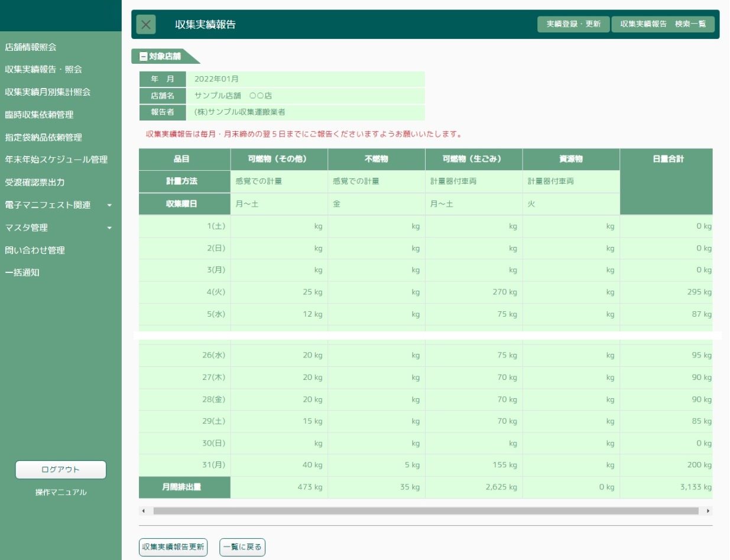Open 受渡確認票出力 in the sidebar
The image size is (730, 560).
[34, 183]
